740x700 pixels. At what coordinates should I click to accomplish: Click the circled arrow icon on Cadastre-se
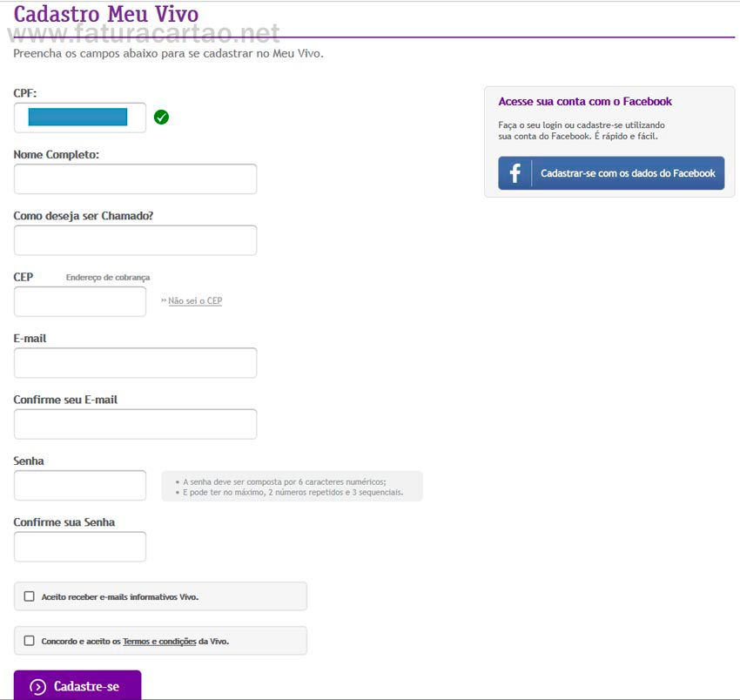(37, 687)
